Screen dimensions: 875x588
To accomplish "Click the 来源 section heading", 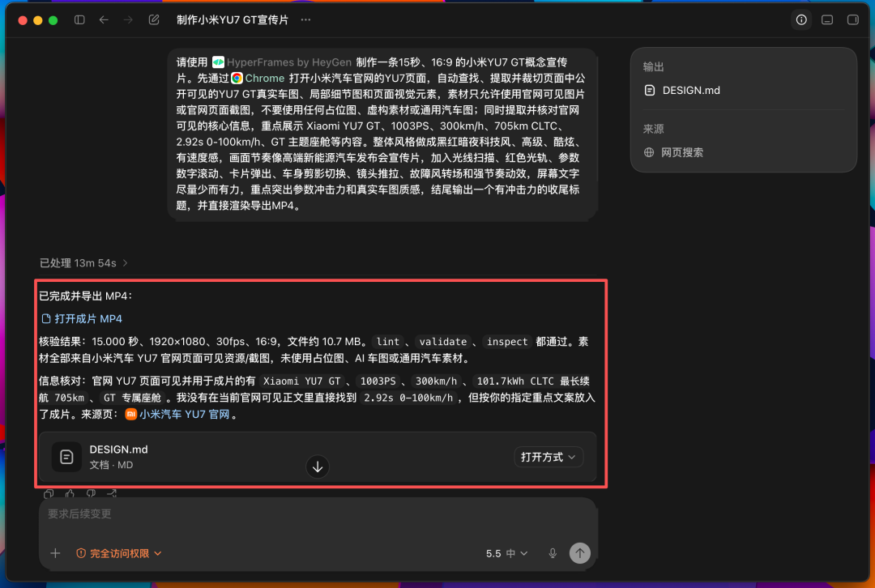I will point(653,129).
